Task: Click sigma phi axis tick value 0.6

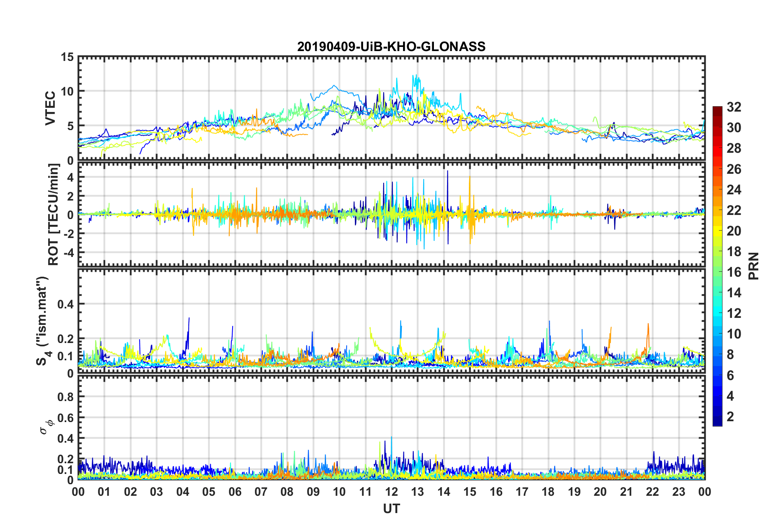Action: (x=66, y=418)
